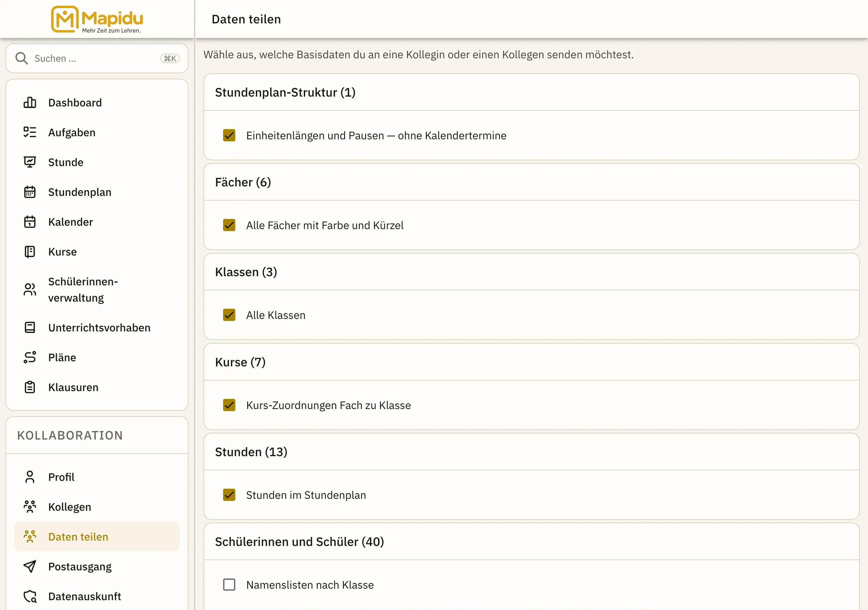Click the search magnifier icon

22,58
